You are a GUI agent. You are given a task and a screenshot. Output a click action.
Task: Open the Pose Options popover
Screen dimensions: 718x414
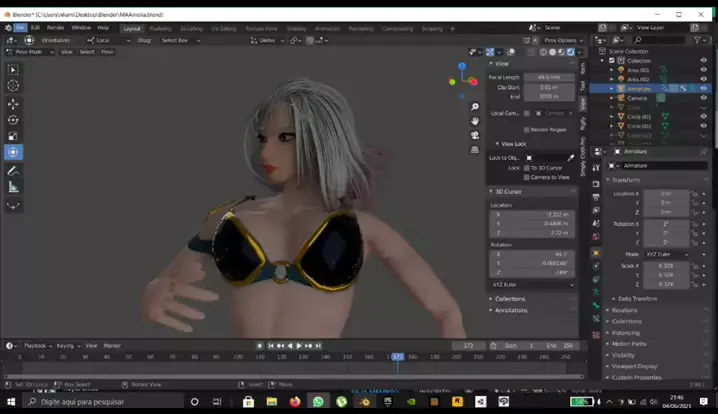(x=563, y=40)
